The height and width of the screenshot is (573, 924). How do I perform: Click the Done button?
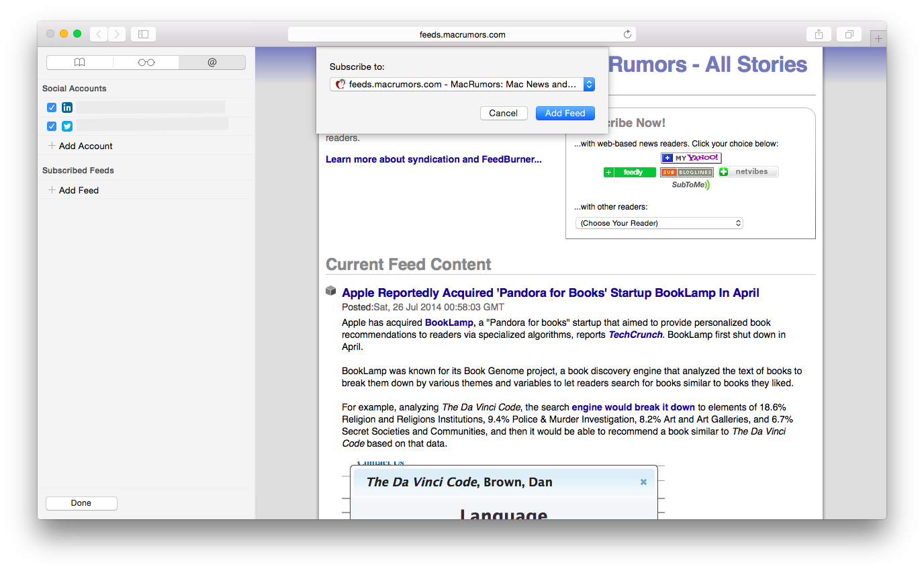pos(81,503)
